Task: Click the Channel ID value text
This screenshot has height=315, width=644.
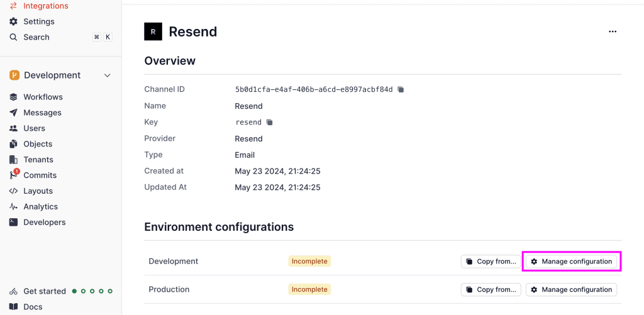Action: coord(314,89)
